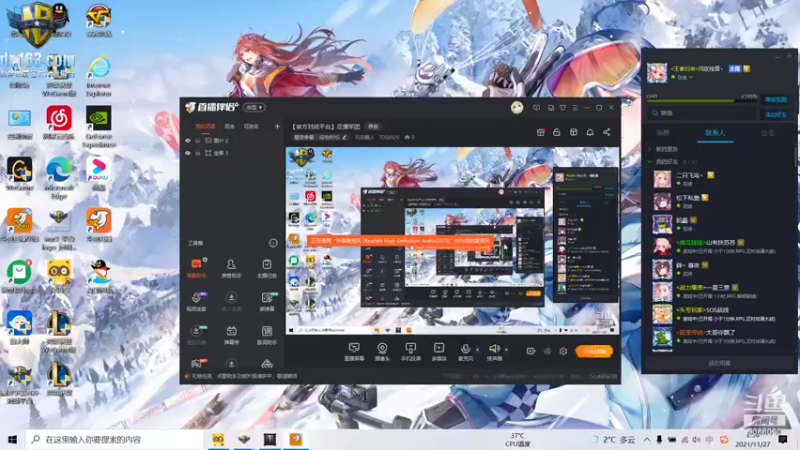Open the 视频连麦 tool in the toolbox

(196, 302)
